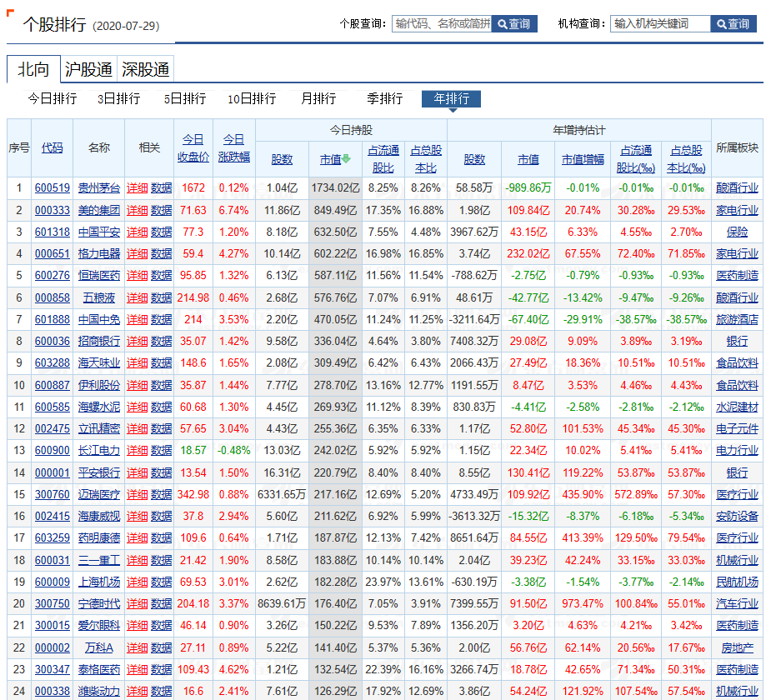The width and height of the screenshot is (766, 700).
Task: Select 月排行 ranking period
Action: pos(318,98)
